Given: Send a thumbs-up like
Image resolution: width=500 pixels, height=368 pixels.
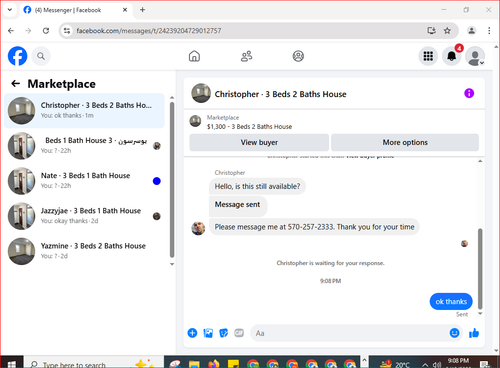Looking at the screenshot, I should (x=474, y=333).
